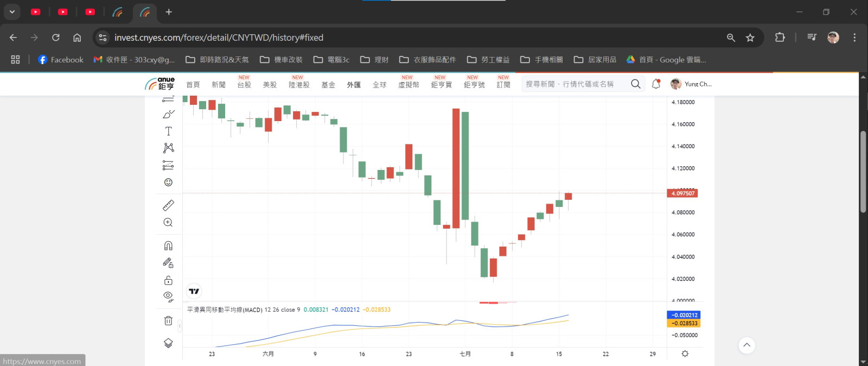Focus the news and ticker search field
Screen dimensions: 868x366
(x=575, y=84)
